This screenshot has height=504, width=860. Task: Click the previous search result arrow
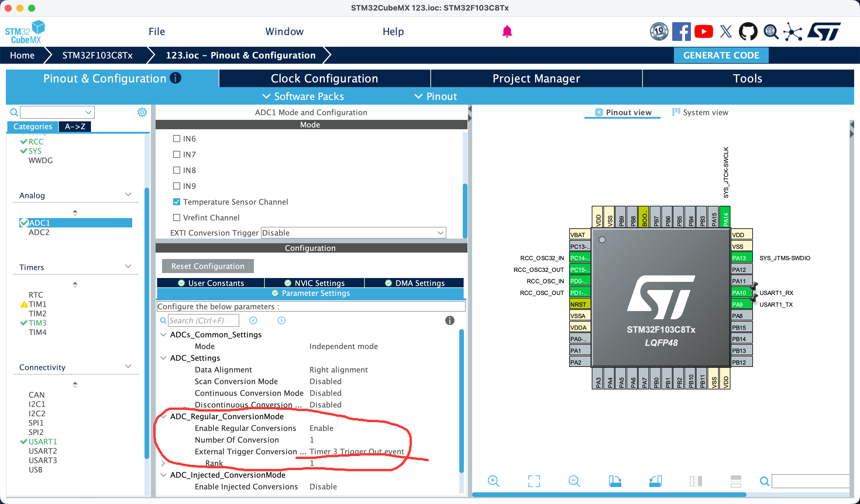pyautogui.click(x=253, y=320)
